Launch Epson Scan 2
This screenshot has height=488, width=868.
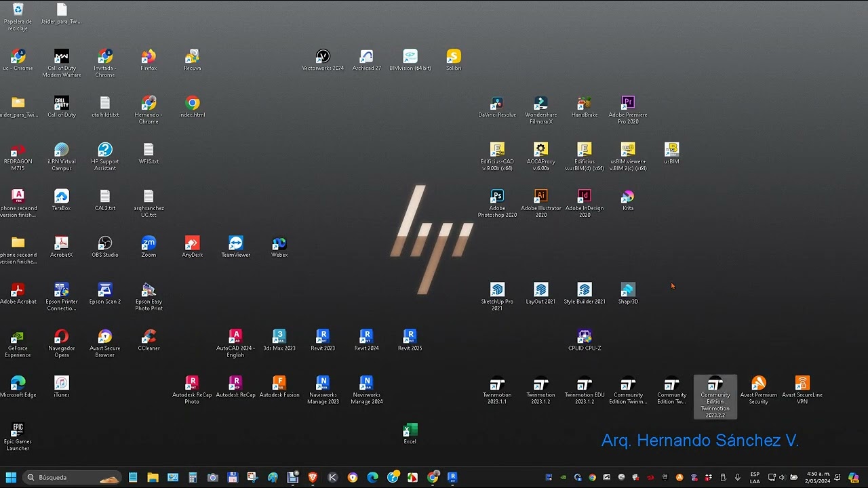coord(105,293)
